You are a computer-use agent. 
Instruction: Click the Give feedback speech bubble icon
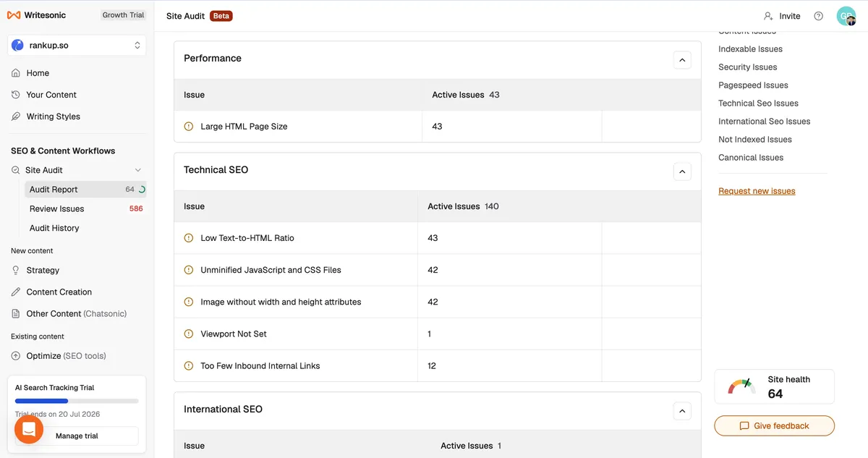pyautogui.click(x=744, y=426)
